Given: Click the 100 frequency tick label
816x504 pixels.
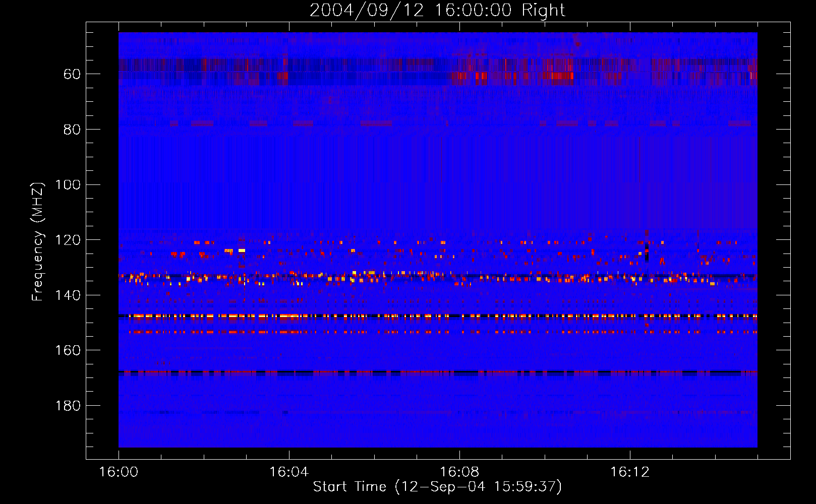Looking at the screenshot, I should tap(68, 185).
